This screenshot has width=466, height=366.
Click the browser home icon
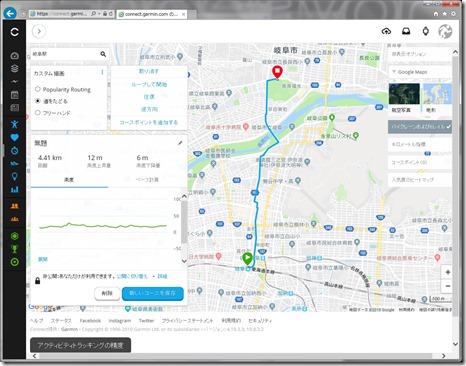436,14
